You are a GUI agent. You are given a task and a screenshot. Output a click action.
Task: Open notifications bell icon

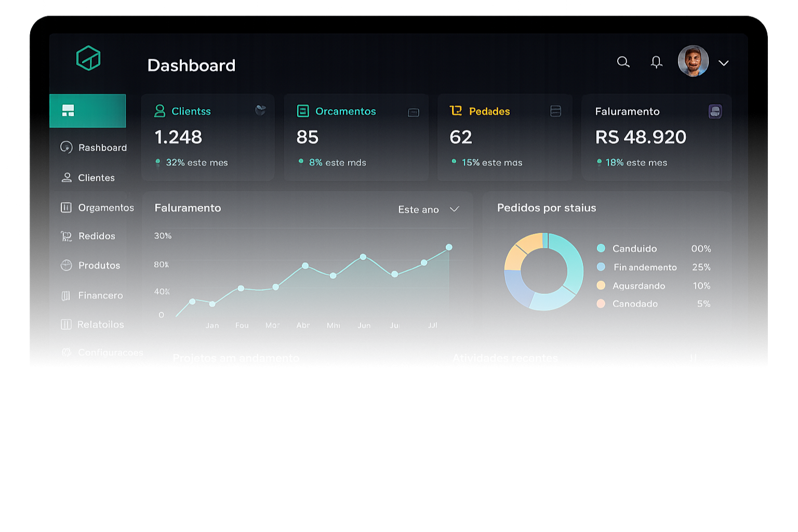point(656,62)
